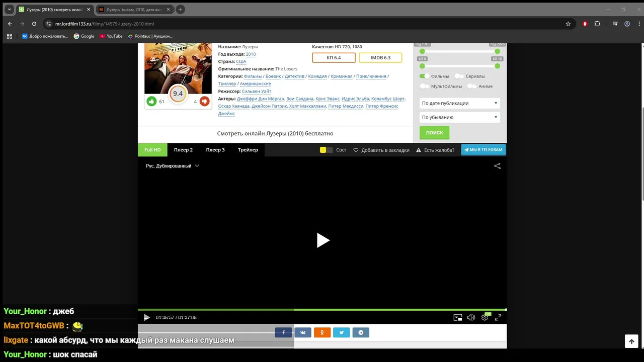Image resolution: width=644 pixels, height=362 pixels.
Task: Share on Odnoklassniki orange button
Action: [x=322, y=332]
